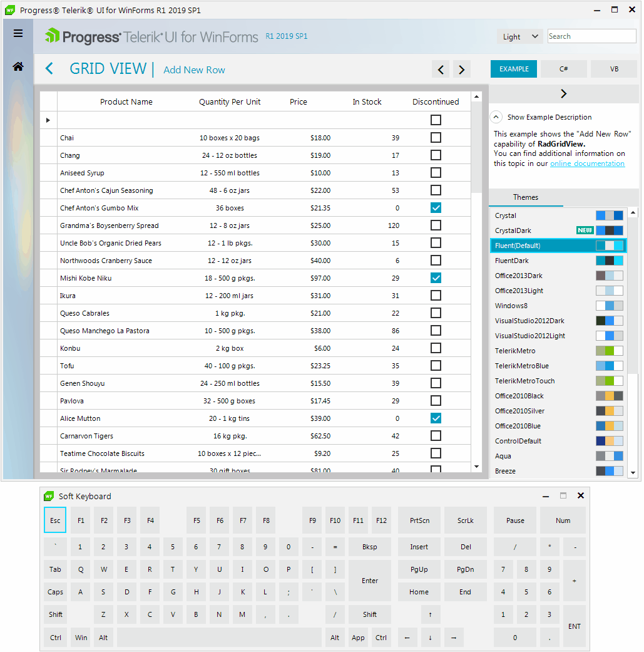Open the online documentation link
The height and width of the screenshot is (652, 644).
coord(588,164)
